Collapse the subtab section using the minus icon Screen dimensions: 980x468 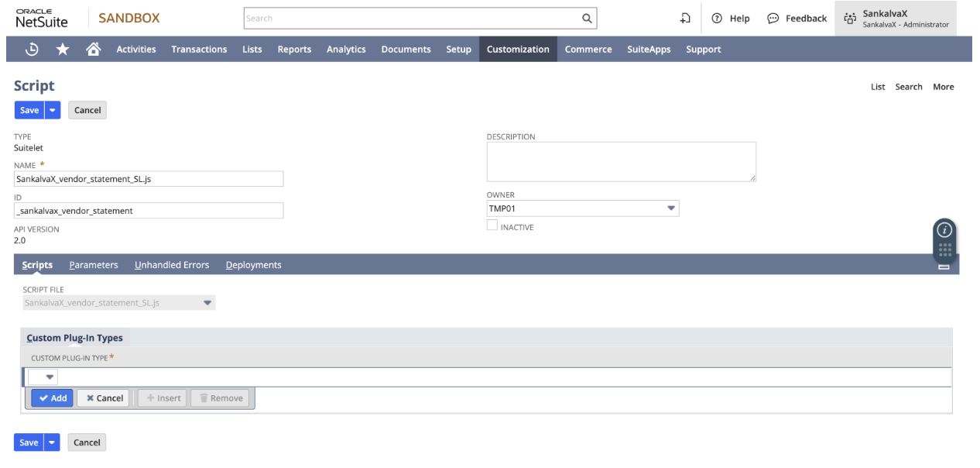coord(944,266)
